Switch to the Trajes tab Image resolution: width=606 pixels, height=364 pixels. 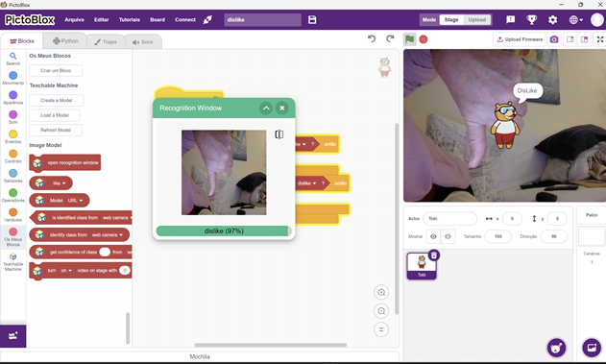click(x=106, y=41)
